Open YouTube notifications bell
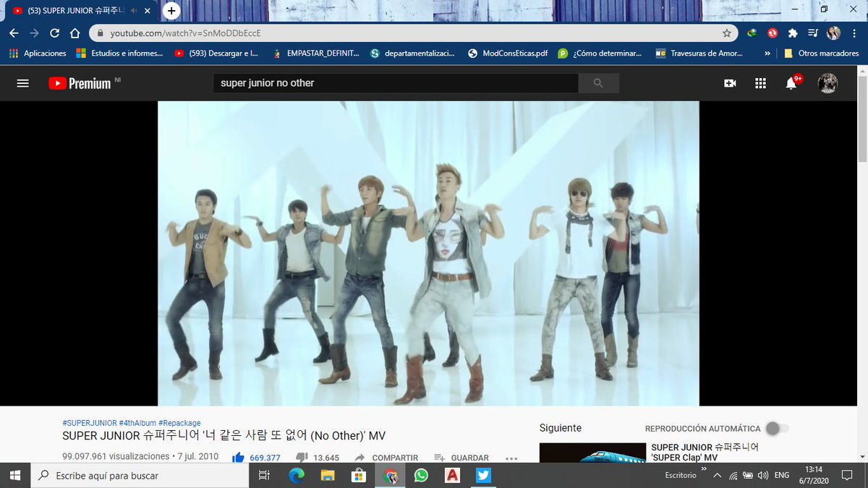This screenshot has height=488, width=868. pos(791,83)
